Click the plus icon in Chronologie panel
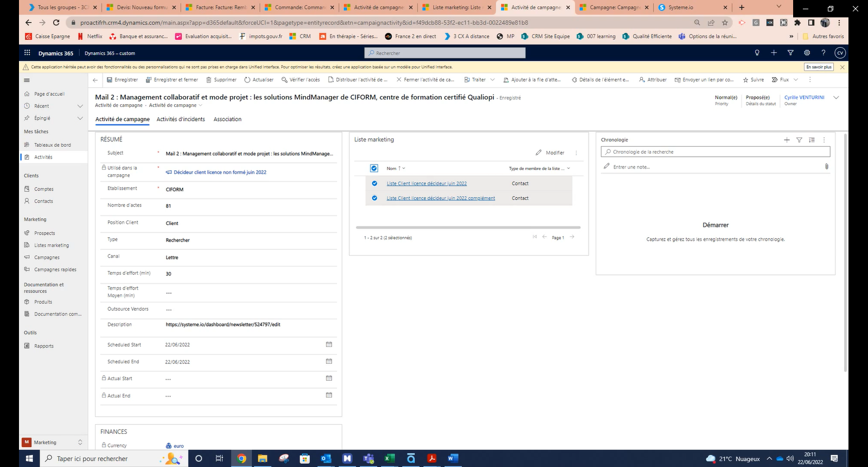The width and height of the screenshot is (868, 467). click(x=787, y=140)
